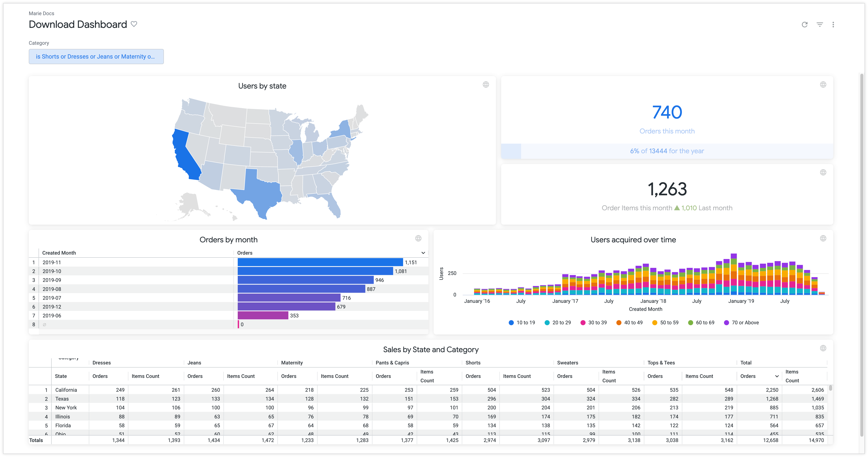
Task: Click the 30 to 39 legend color dot
Action: 583,323
